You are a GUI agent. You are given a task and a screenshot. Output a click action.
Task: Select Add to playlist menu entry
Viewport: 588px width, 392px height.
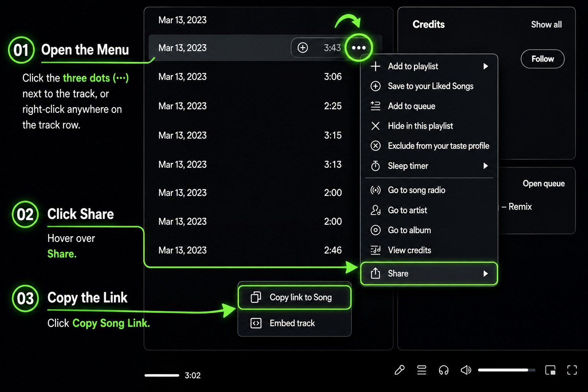click(429, 66)
